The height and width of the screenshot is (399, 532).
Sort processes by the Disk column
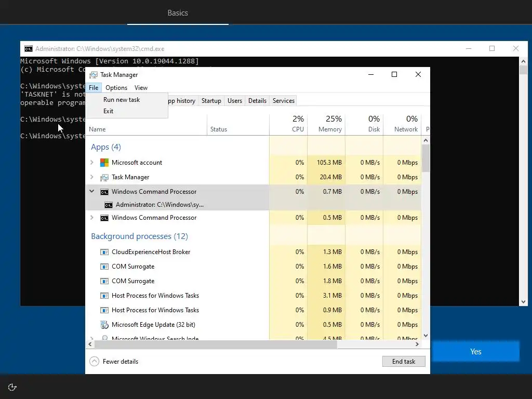(364, 125)
